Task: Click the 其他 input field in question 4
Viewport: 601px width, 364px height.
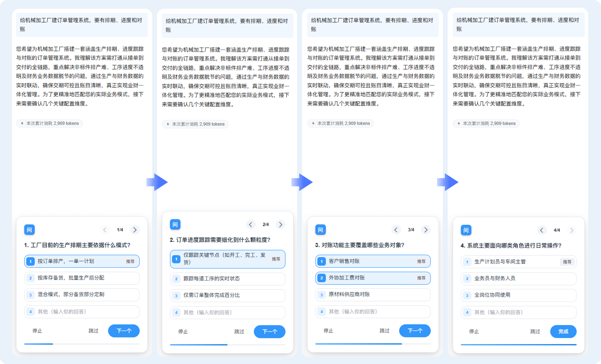Action: coord(518,312)
